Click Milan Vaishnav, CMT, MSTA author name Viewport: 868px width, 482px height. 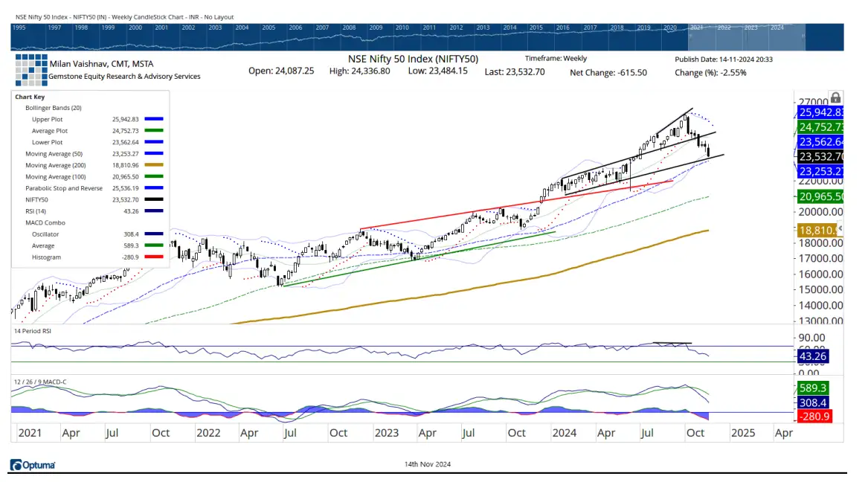[101, 64]
